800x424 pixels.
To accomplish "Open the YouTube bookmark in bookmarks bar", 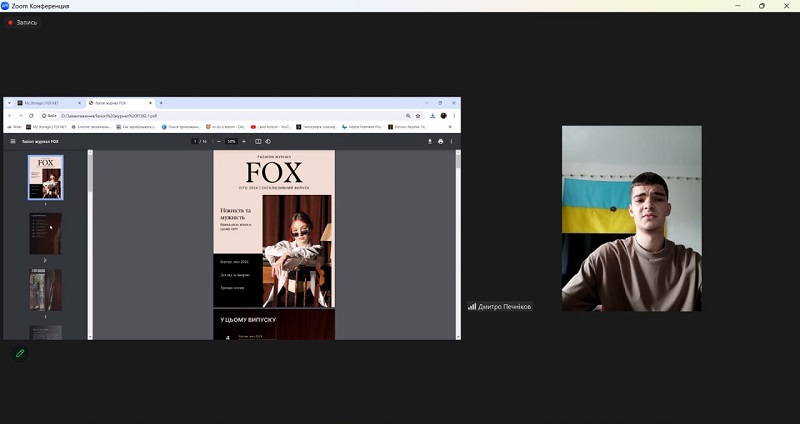I will (271, 127).
